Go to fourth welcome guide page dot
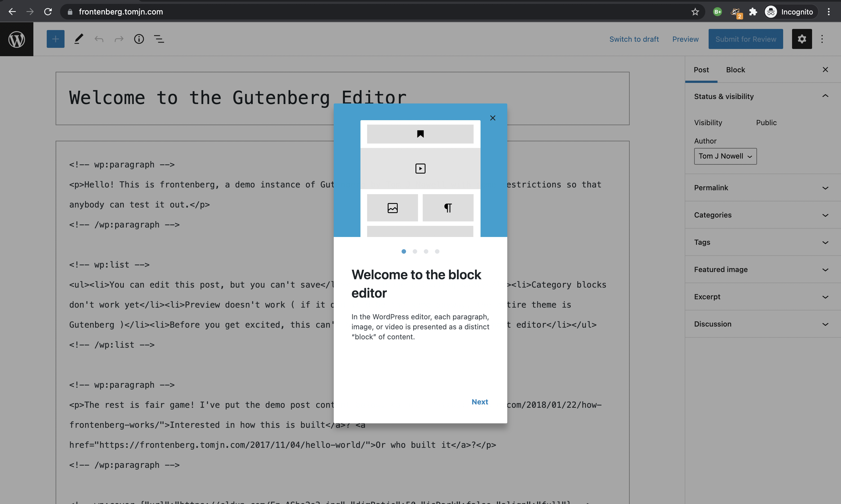Viewport: 841px width, 504px height. pos(437,251)
